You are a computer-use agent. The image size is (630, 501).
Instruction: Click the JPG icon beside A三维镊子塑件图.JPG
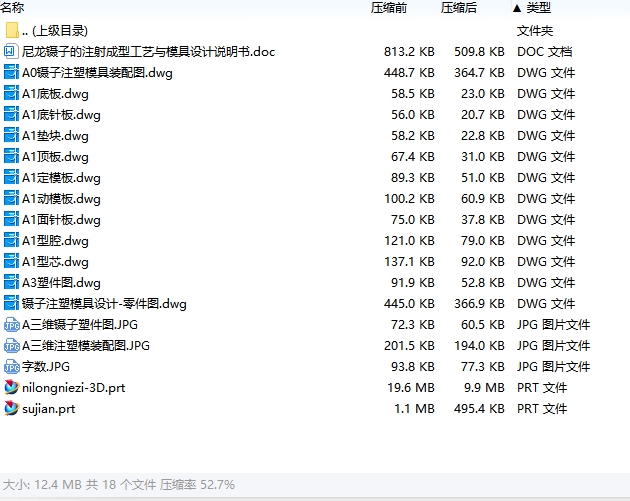tap(12, 325)
